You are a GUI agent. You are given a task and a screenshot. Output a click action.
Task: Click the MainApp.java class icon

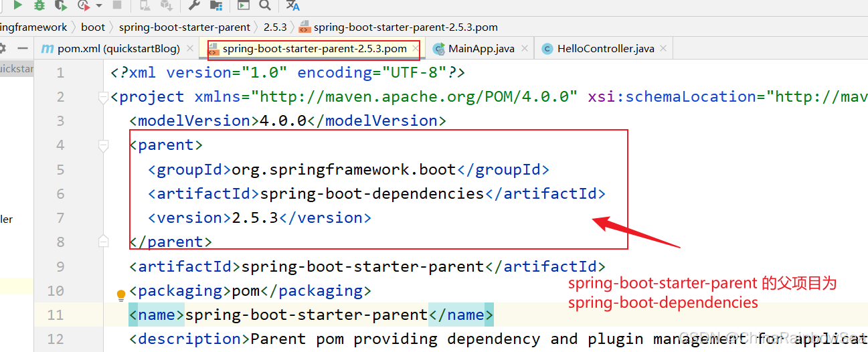tap(439, 49)
